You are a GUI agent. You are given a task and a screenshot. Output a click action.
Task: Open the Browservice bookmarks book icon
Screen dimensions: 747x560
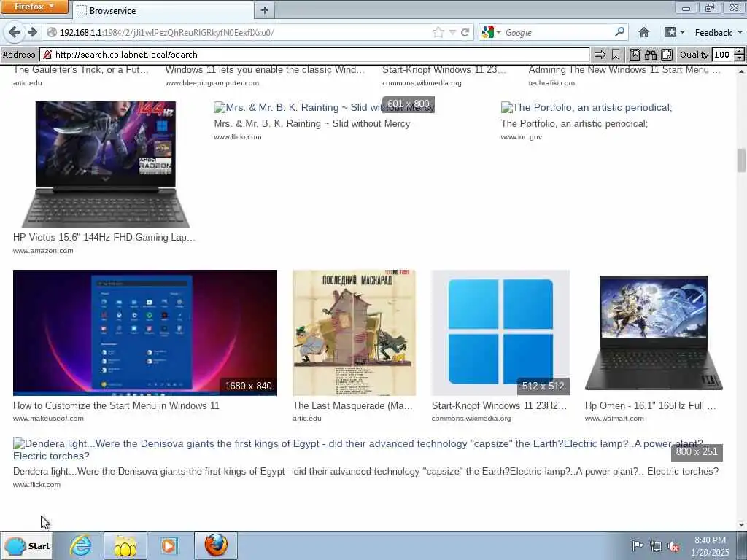635,55
